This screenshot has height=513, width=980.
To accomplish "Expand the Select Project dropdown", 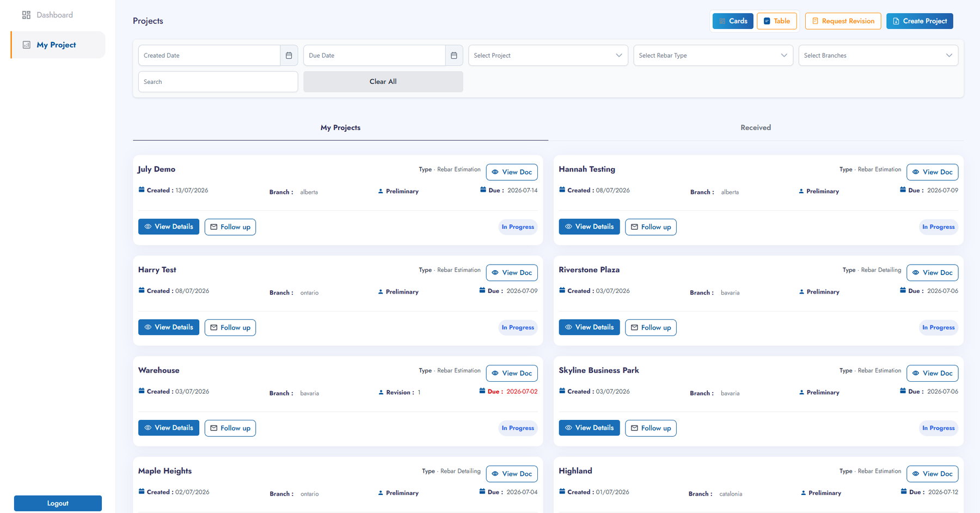I will pos(548,56).
